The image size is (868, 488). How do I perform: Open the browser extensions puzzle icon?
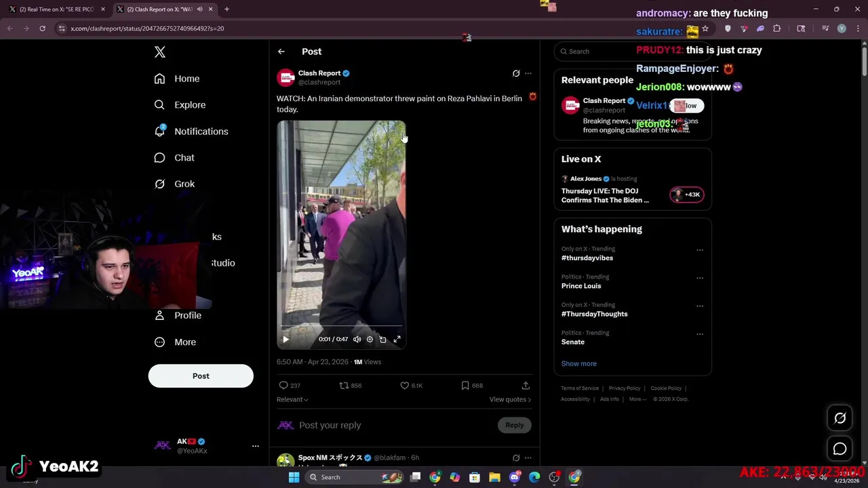point(777,28)
